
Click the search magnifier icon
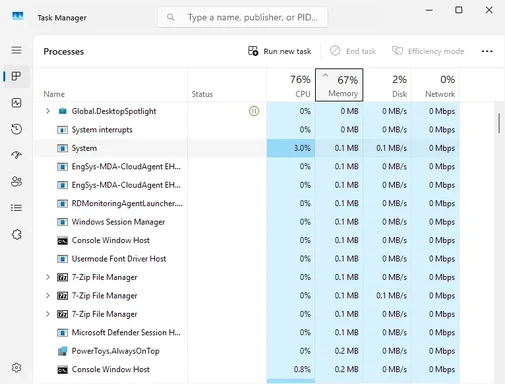(171, 17)
